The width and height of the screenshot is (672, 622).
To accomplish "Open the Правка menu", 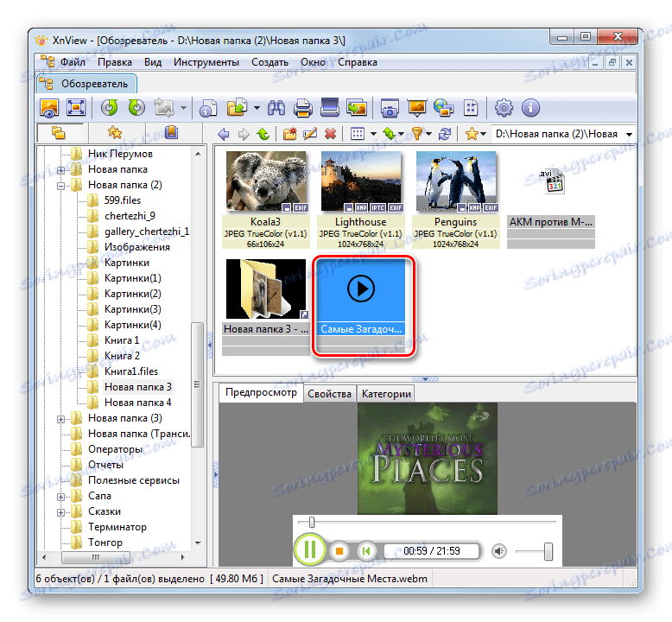I will 114,62.
